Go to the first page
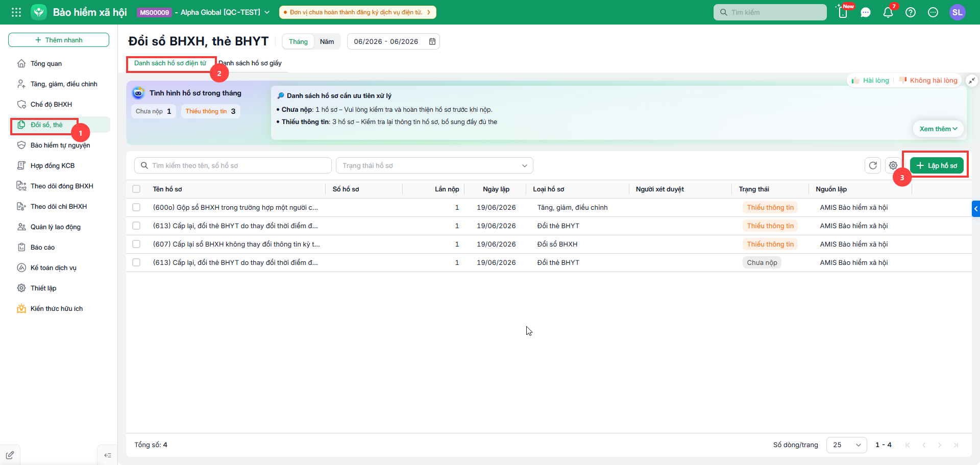Screen dimensions: 980x465 [908, 445]
